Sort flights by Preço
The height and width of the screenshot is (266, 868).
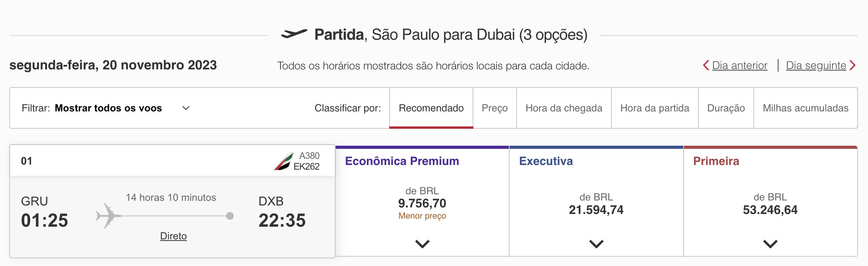point(495,108)
